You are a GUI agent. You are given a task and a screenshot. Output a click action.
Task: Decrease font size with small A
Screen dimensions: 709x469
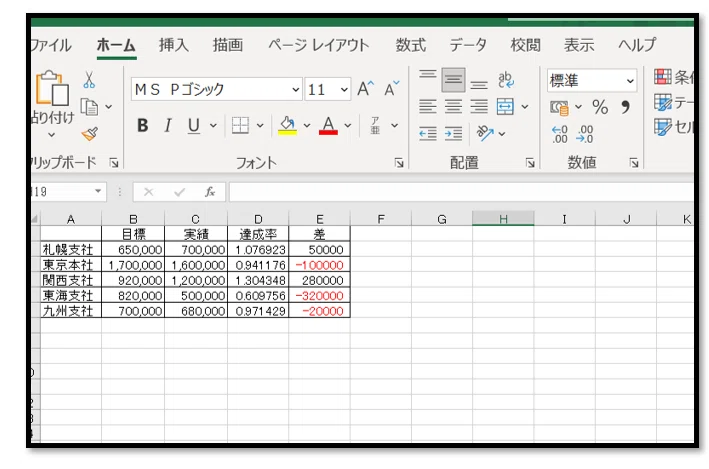point(392,89)
